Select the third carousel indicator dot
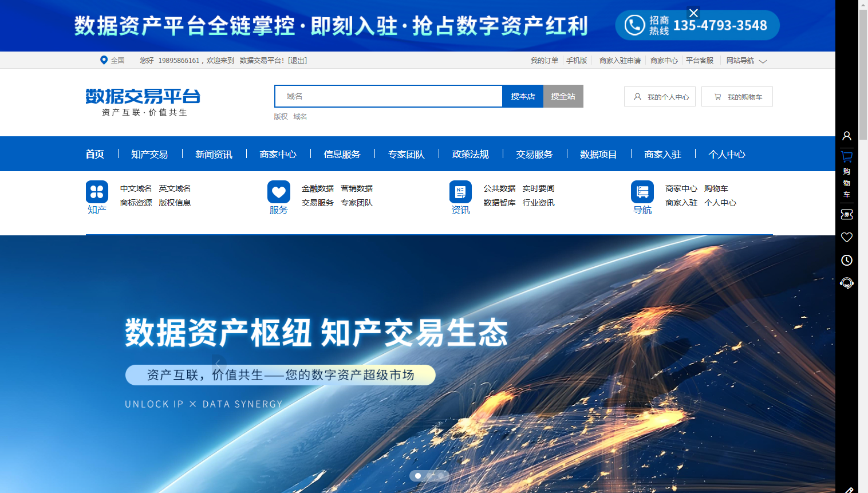The height and width of the screenshot is (493, 868). click(441, 476)
